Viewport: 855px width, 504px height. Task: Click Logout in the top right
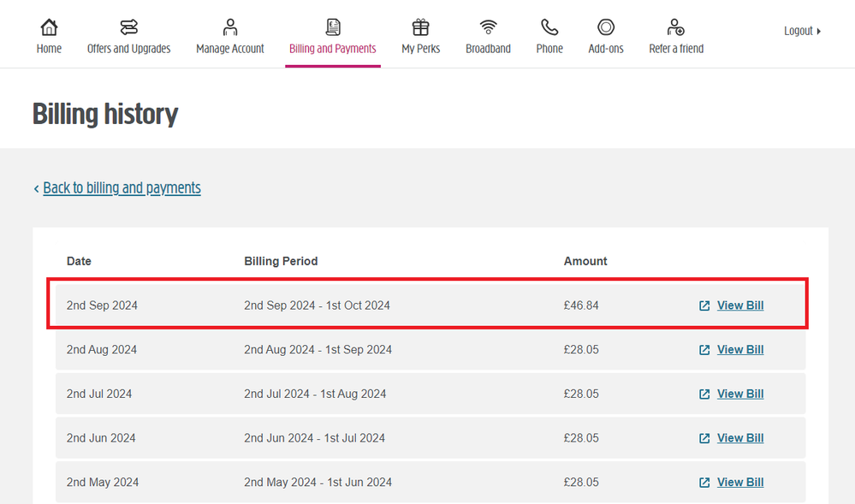tap(801, 31)
